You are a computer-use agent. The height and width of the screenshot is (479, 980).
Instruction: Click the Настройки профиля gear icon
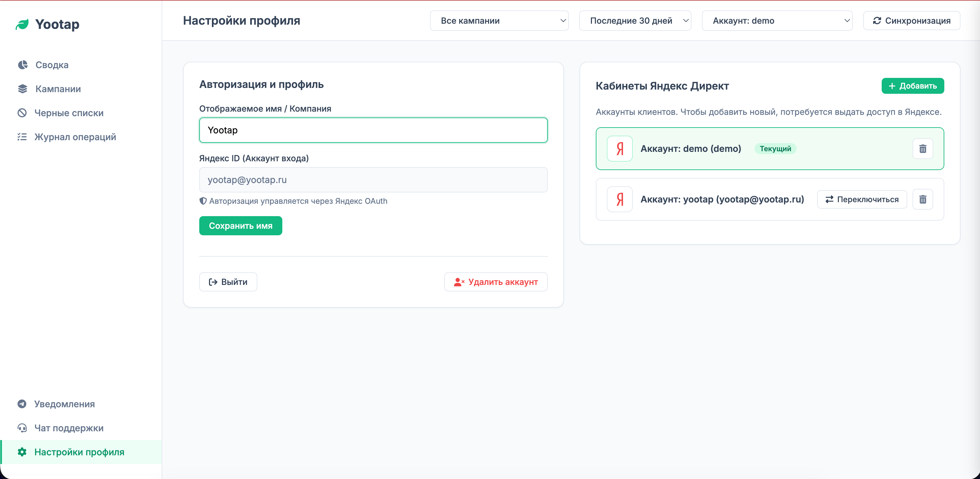click(x=22, y=452)
